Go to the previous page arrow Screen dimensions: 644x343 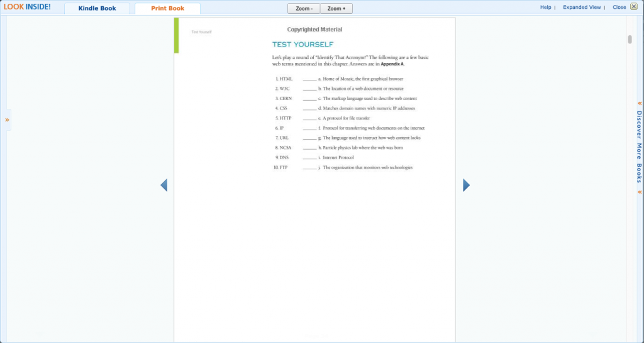[164, 185]
